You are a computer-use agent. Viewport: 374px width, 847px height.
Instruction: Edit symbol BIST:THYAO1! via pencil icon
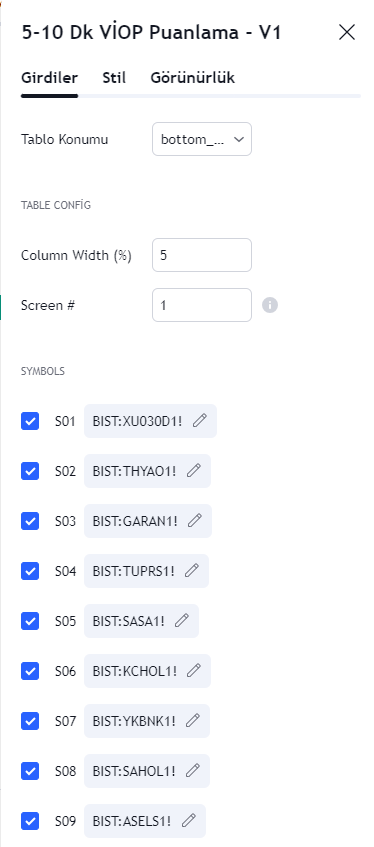(194, 470)
